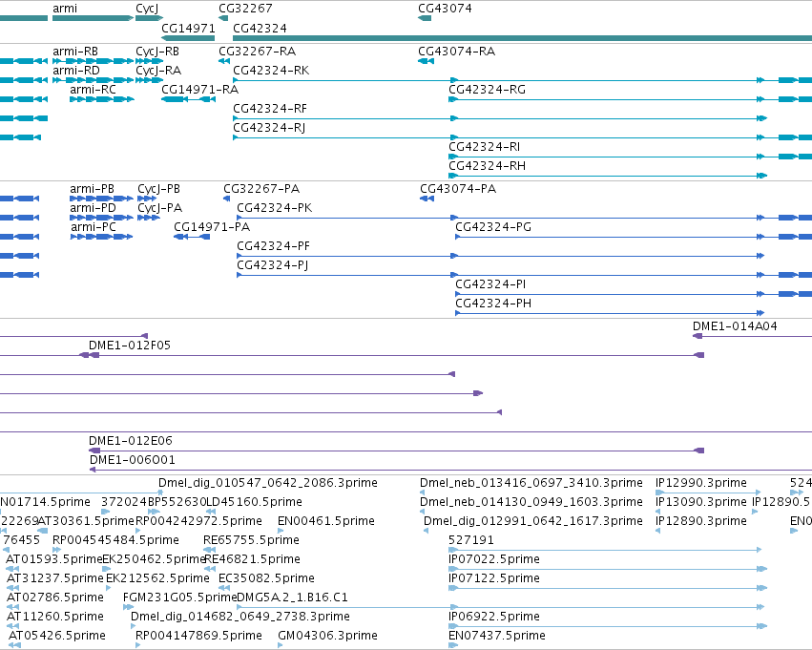This screenshot has height=650, width=812.
Task: Click the CG43074 gene label
Action: tap(445, 9)
